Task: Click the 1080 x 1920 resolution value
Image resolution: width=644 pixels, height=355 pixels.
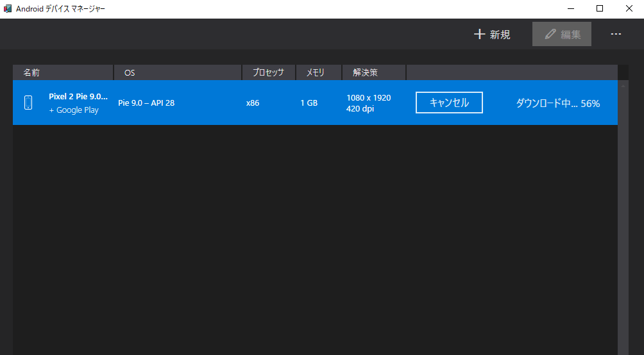Action: click(368, 97)
